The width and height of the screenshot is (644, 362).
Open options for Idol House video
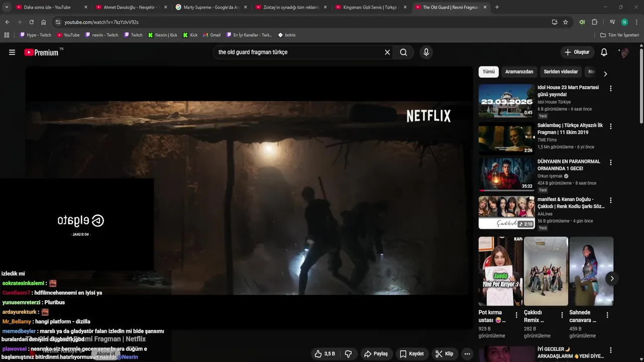[x=611, y=88]
